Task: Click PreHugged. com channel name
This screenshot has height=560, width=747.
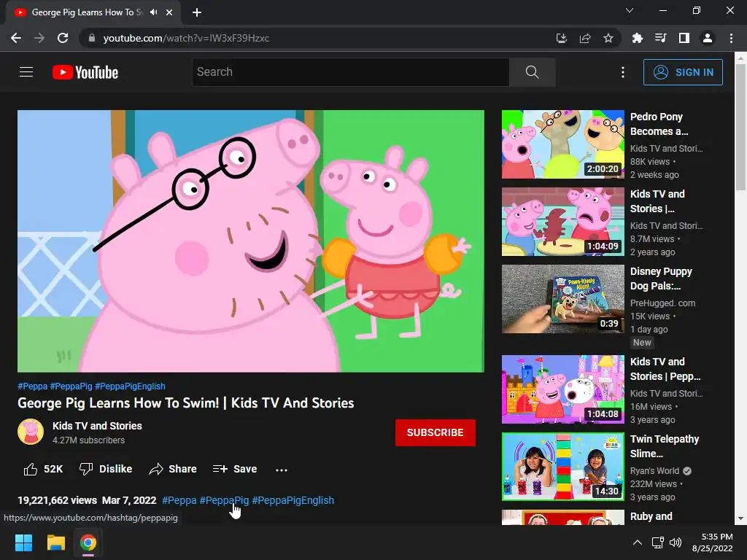Action: pyautogui.click(x=662, y=303)
